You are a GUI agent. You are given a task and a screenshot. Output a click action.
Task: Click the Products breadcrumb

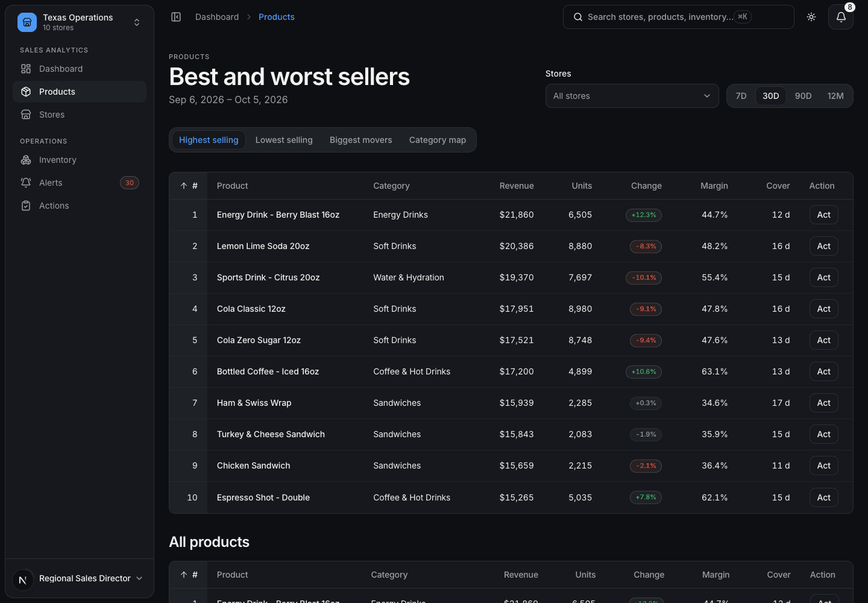pyautogui.click(x=277, y=17)
